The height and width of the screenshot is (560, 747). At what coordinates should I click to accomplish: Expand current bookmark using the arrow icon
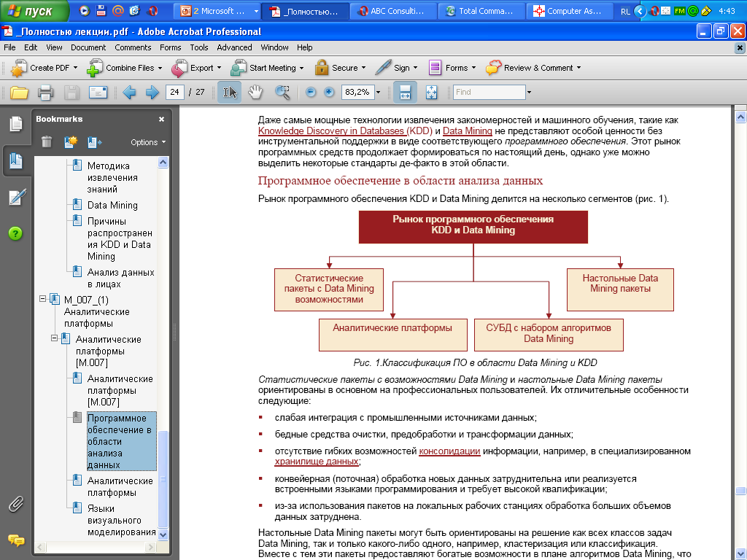[x=94, y=142]
